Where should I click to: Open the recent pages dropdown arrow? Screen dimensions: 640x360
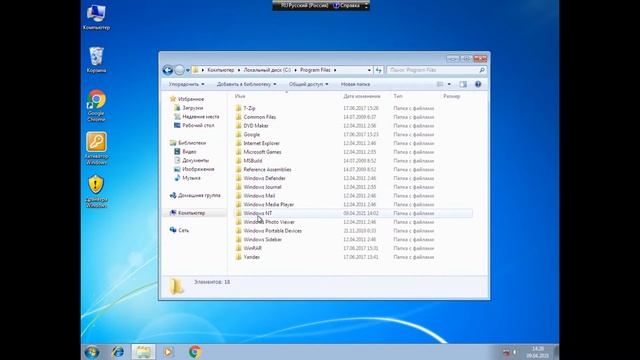pyautogui.click(x=188, y=70)
